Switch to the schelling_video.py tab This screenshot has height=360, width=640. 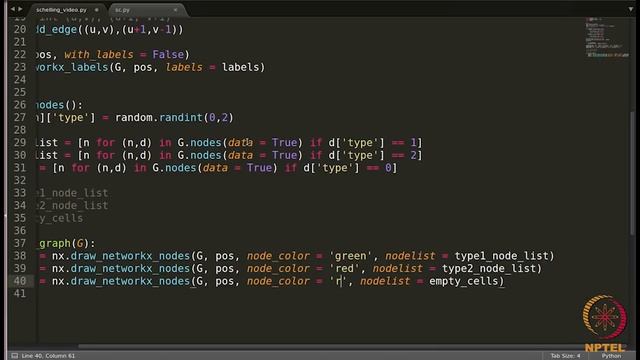(61, 10)
